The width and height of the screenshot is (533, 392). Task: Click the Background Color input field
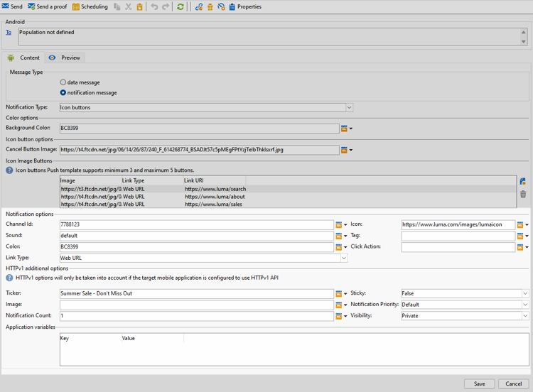199,128
